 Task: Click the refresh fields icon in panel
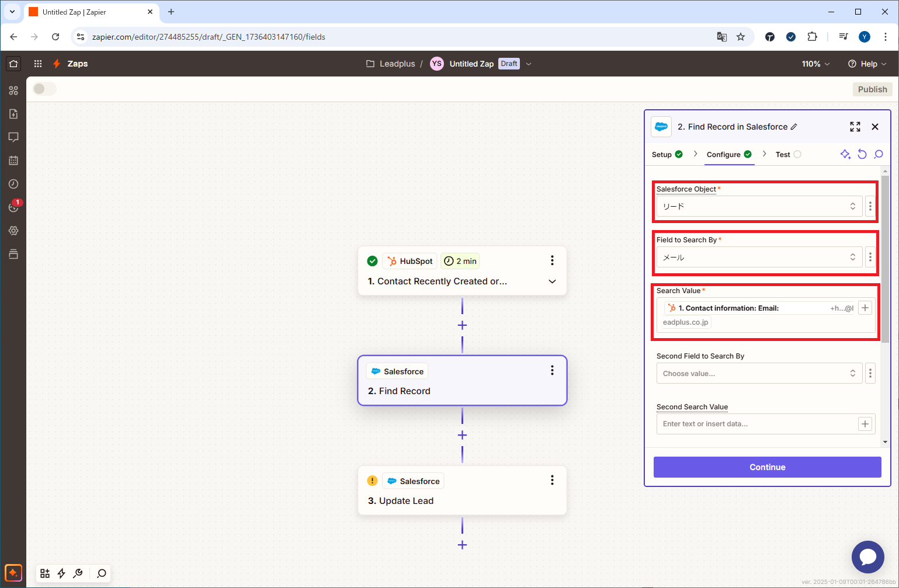coord(862,154)
